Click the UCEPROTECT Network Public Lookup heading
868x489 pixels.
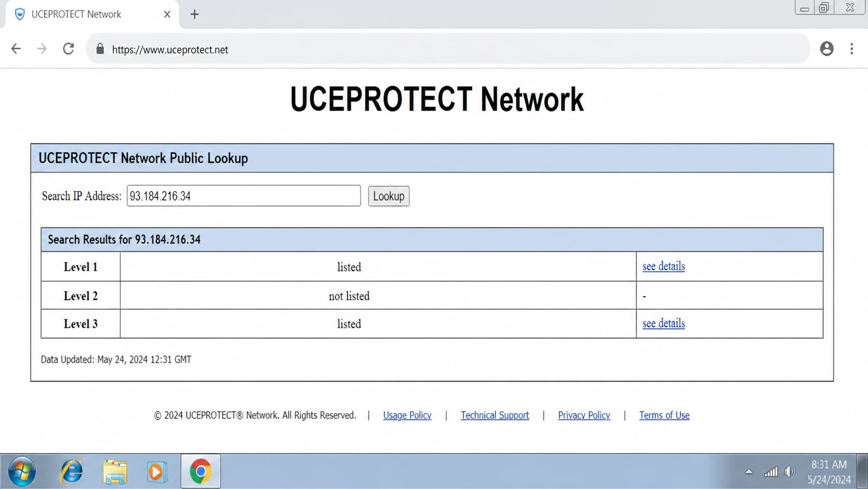[143, 158]
